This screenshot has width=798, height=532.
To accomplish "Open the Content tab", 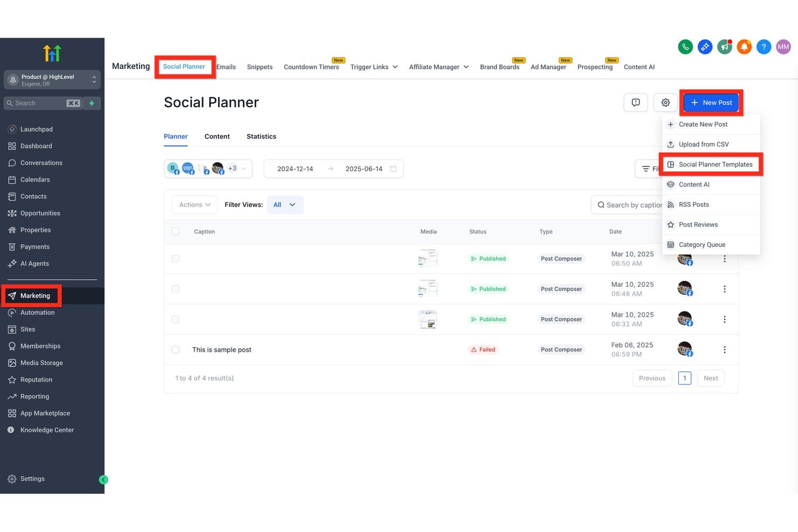I will point(217,136).
